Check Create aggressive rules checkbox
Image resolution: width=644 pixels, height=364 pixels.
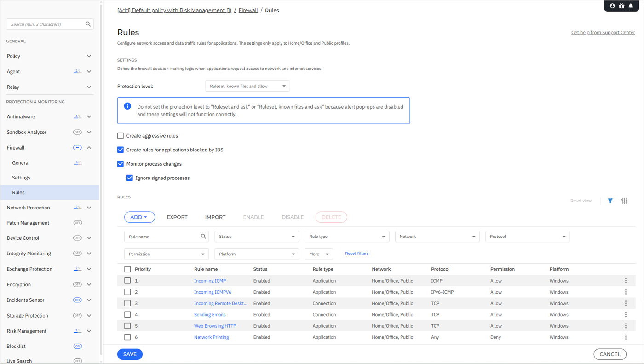point(121,136)
